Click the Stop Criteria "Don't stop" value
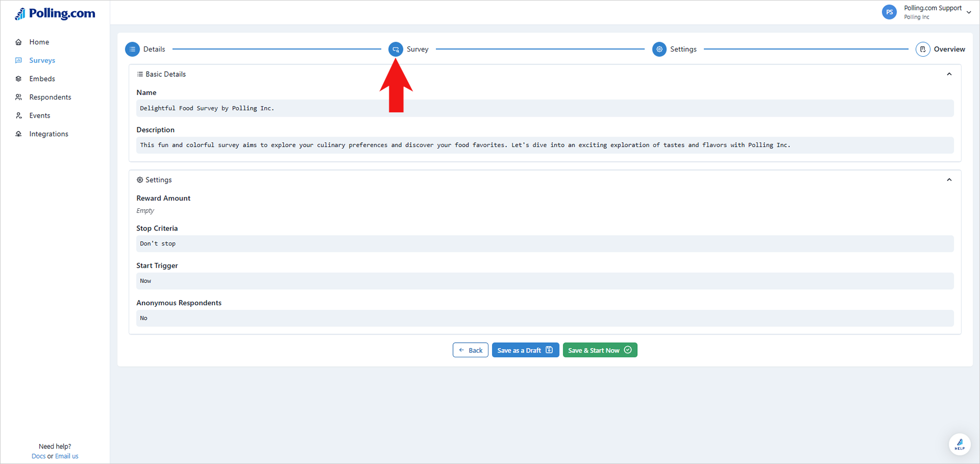Screen dimensions: 980x464 (545, 244)
